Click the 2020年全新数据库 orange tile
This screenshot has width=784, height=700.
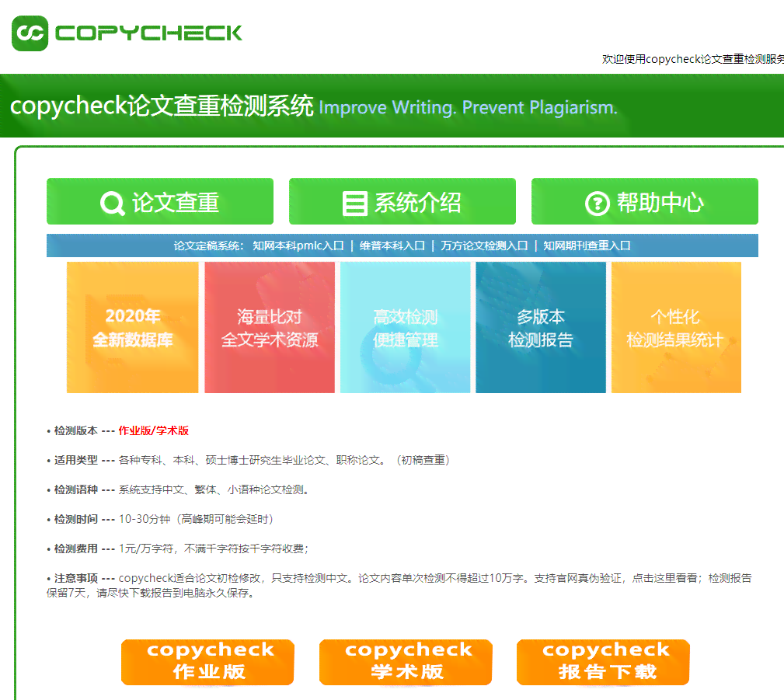click(x=133, y=328)
